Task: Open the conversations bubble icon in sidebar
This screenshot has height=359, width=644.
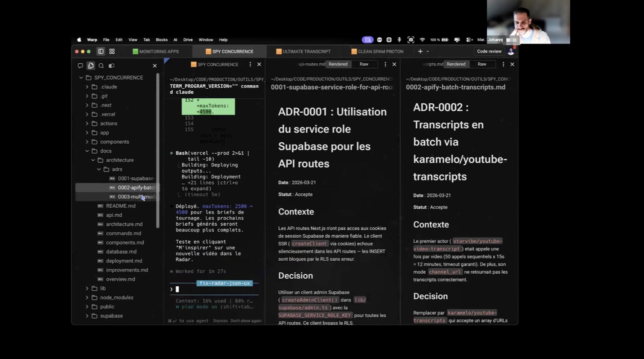Action: pos(80,66)
